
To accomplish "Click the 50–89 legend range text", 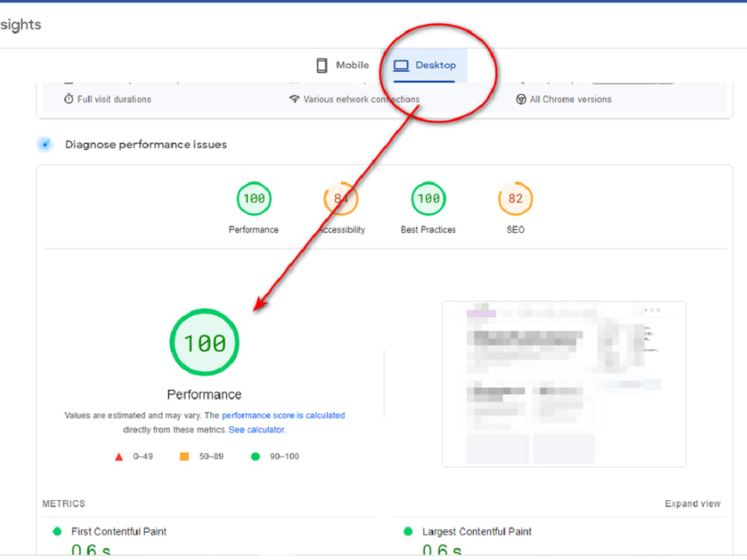I will click(x=211, y=456).
